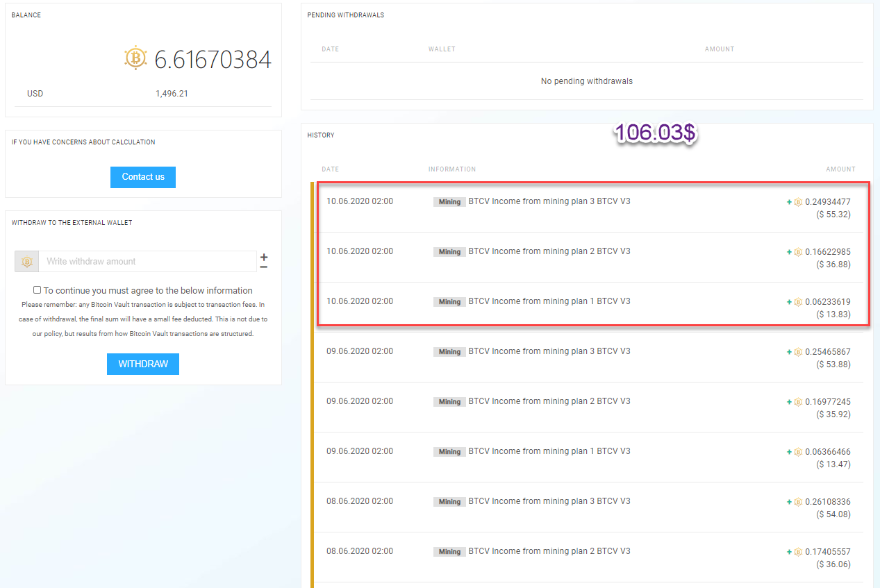This screenshot has width=880, height=588.
Task: Click Mining tag on 09.06.2020 plan 2 row
Action: click(449, 402)
